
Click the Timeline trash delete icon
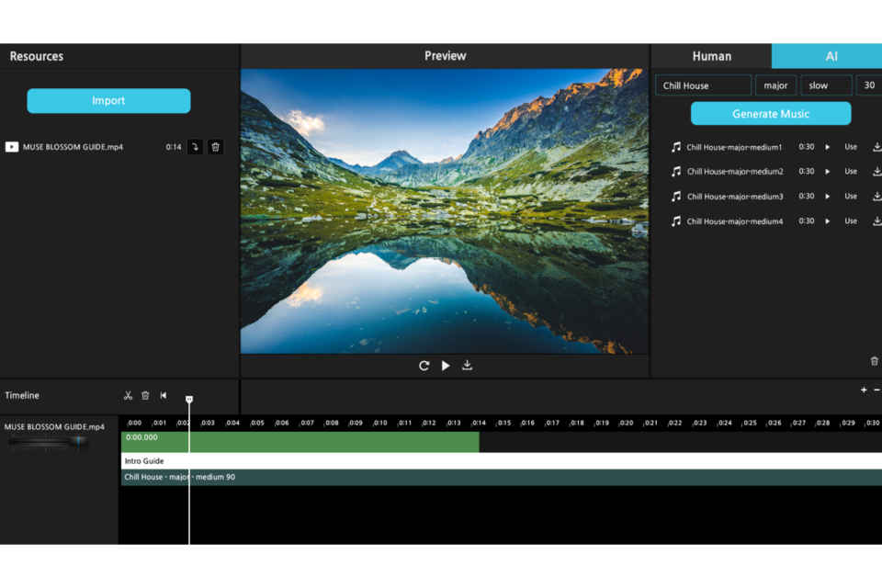[145, 396]
